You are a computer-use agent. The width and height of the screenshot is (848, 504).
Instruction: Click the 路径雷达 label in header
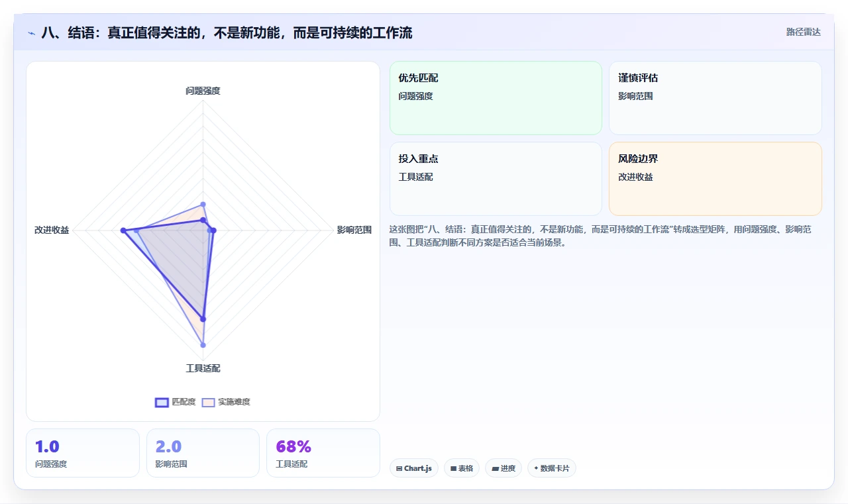pyautogui.click(x=803, y=32)
